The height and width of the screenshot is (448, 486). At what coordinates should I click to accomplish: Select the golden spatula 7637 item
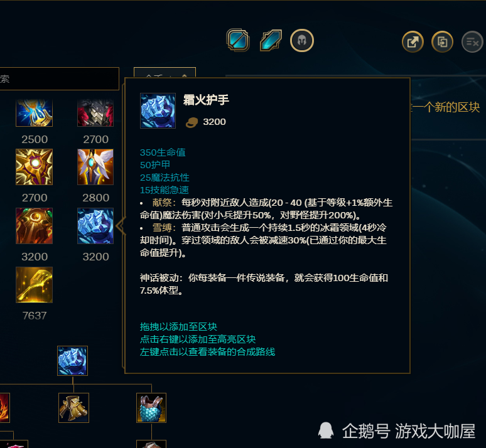tap(35, 285)
